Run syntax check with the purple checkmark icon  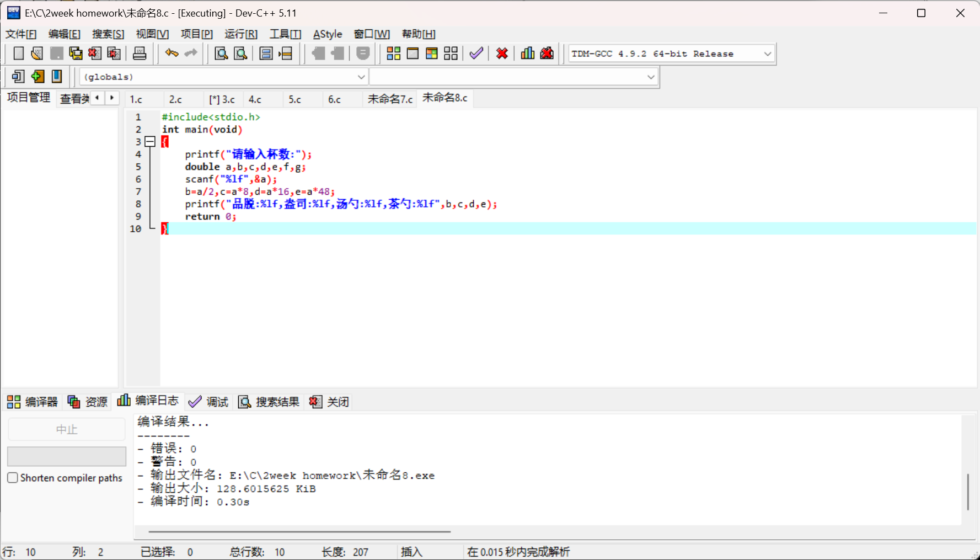point(476,54)
